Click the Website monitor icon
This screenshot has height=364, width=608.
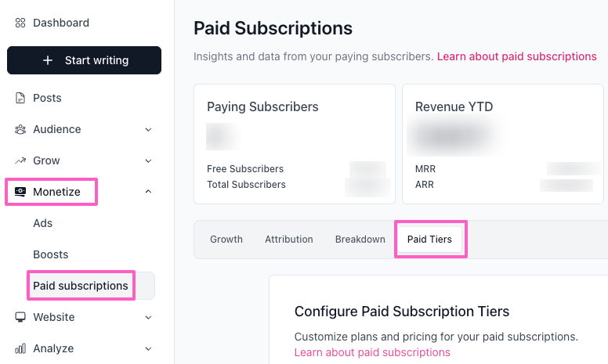coord(20,317)
